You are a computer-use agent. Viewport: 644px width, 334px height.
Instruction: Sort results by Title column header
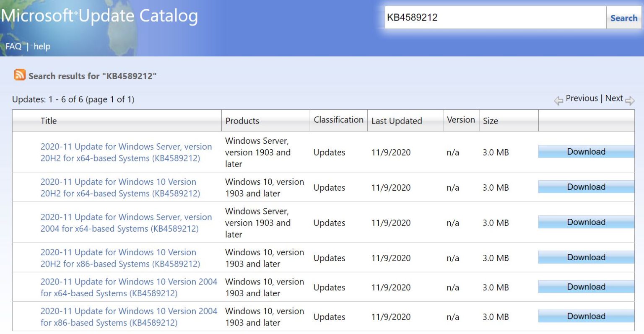[49, 121]
